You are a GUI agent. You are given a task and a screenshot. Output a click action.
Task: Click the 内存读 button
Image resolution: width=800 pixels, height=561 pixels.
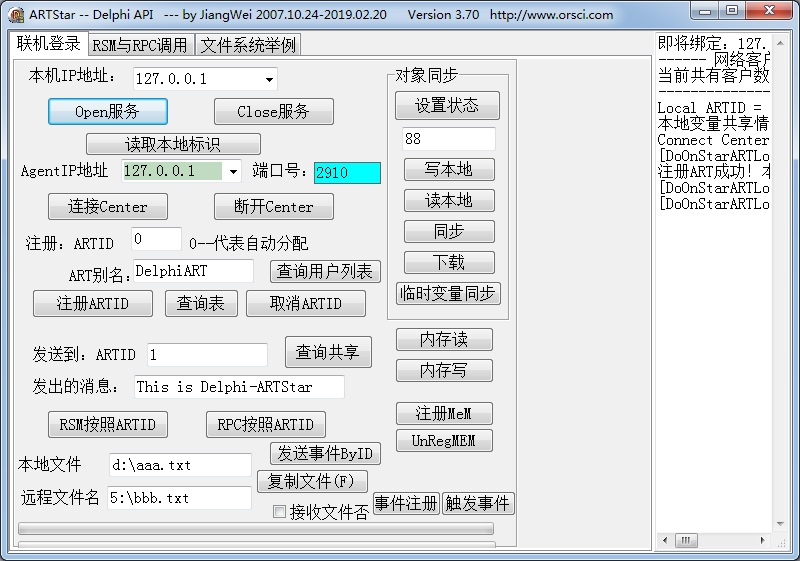click(x=444, y=340)
